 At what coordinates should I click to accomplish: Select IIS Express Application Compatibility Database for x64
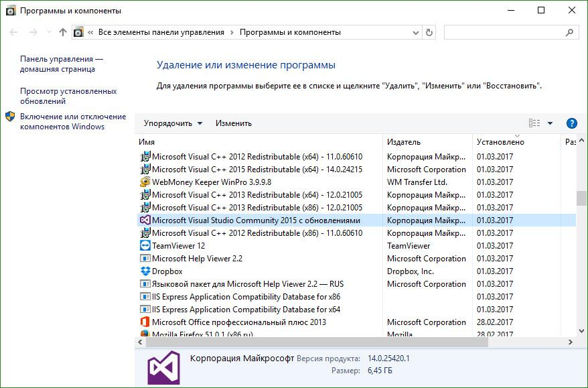[x=246, y=310]
